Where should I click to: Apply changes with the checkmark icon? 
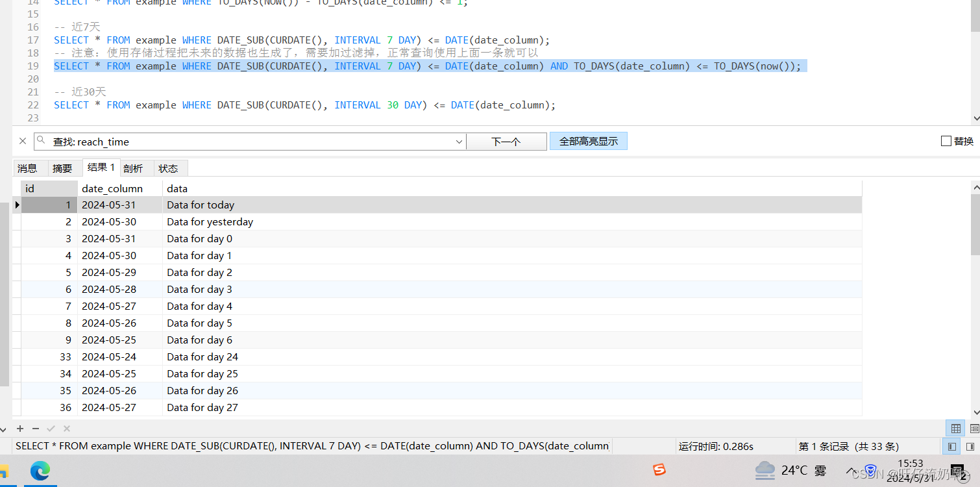pos(51,429)
